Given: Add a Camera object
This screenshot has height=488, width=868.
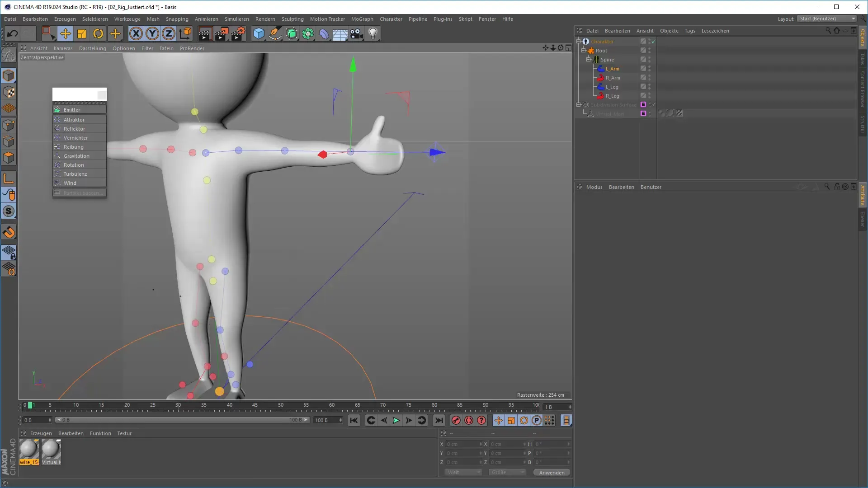Looking at the screenshot, I should 356,33.
